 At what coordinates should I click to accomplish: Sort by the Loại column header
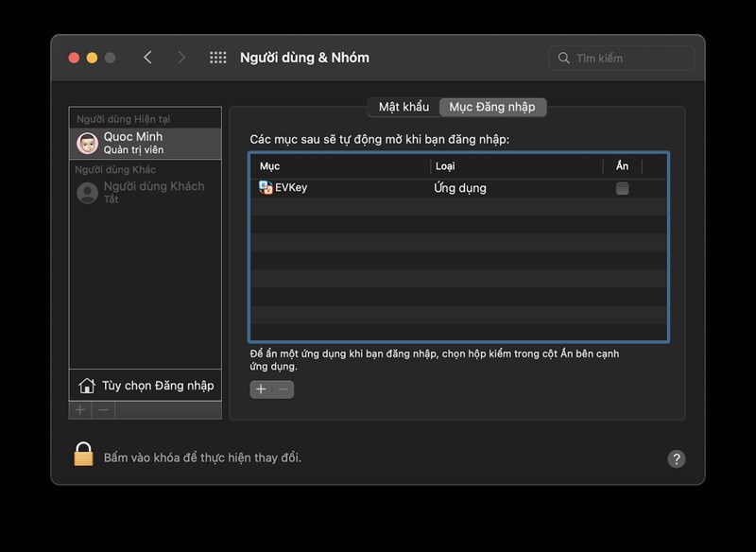tap(516, 166)
